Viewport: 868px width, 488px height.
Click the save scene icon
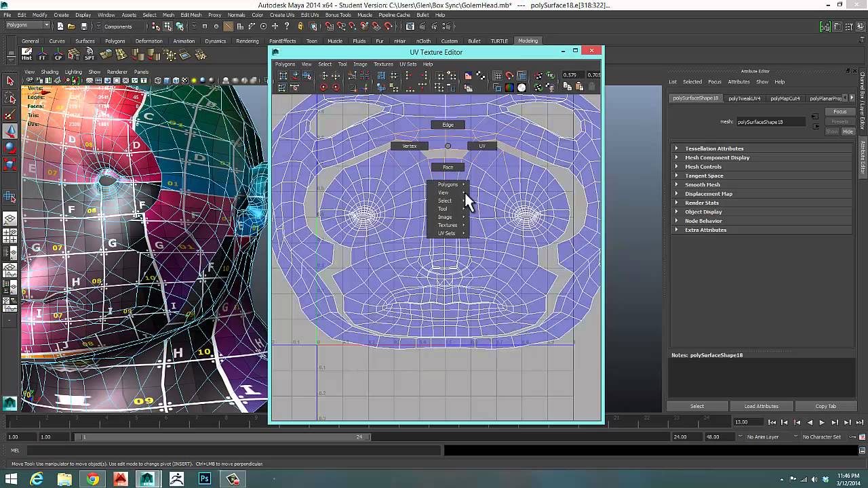coord(83,26)
